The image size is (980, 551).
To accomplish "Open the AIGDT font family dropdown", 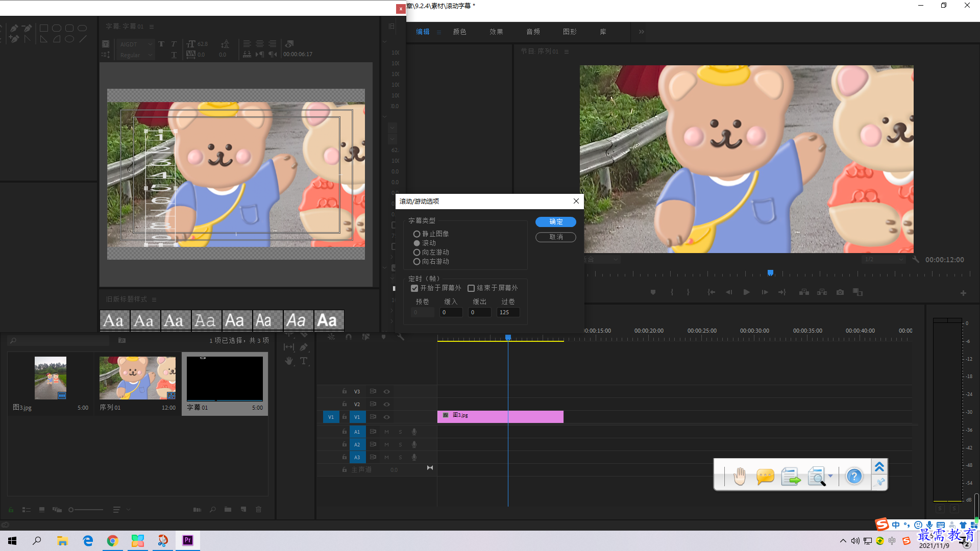I will point(135,44).
